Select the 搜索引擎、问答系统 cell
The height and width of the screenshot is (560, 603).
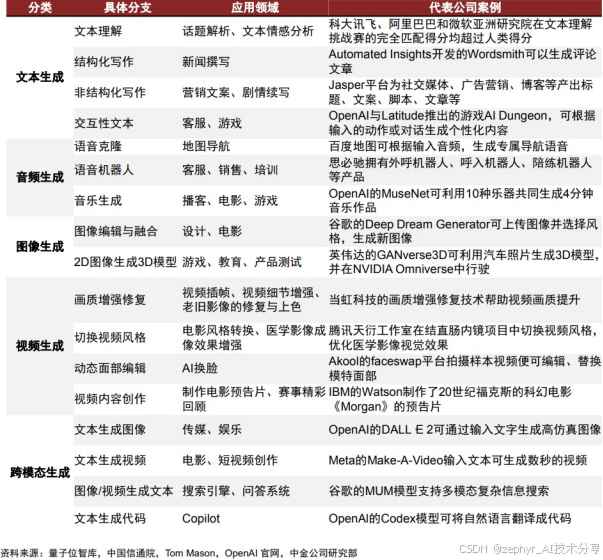[236, 491]
